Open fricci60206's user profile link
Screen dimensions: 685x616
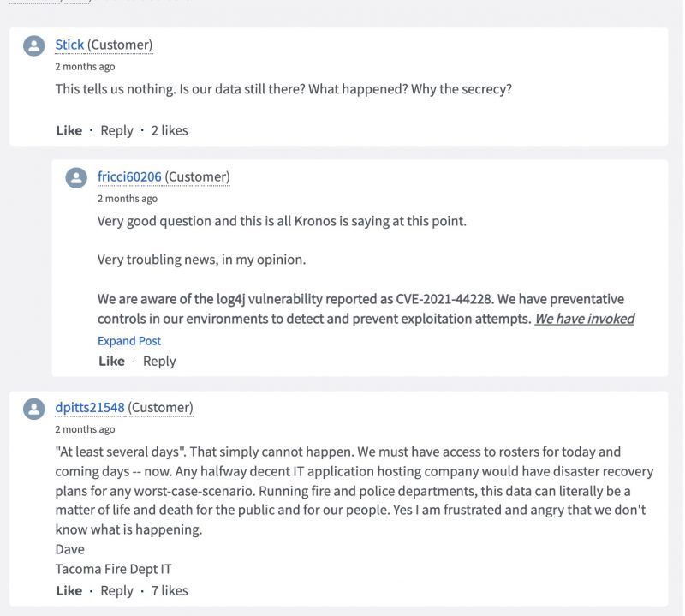tap(129, 176)
